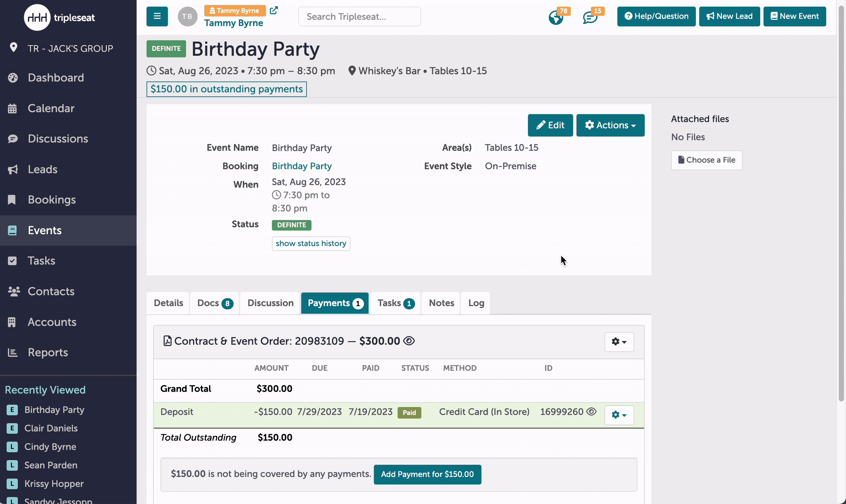Click the orange Tammy Byrne badge
This screenshot has width=846, height=504.
coord(235,11)
